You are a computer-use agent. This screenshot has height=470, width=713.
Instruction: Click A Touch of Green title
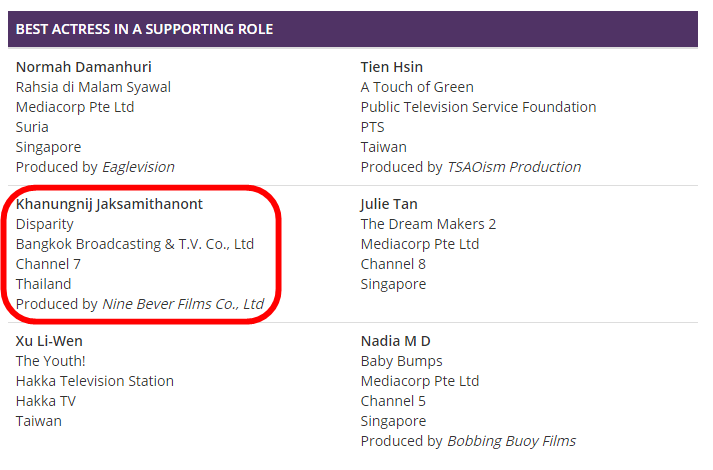417,87
